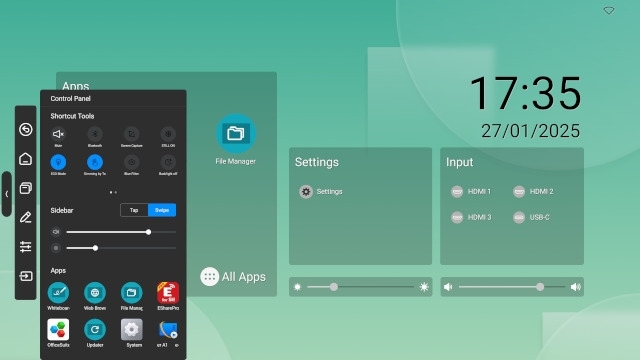Activate the Backlight off shortcut
The width and height of the screenshot is (640, 360).
[168, 162]
